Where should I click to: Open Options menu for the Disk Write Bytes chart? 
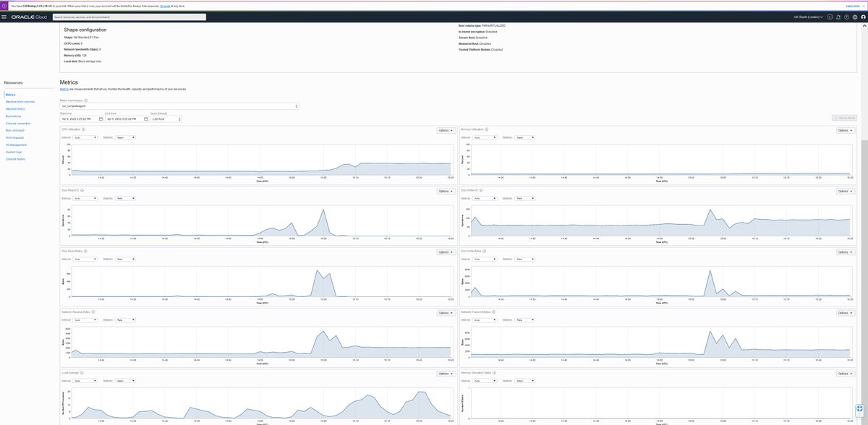(846, 252)
